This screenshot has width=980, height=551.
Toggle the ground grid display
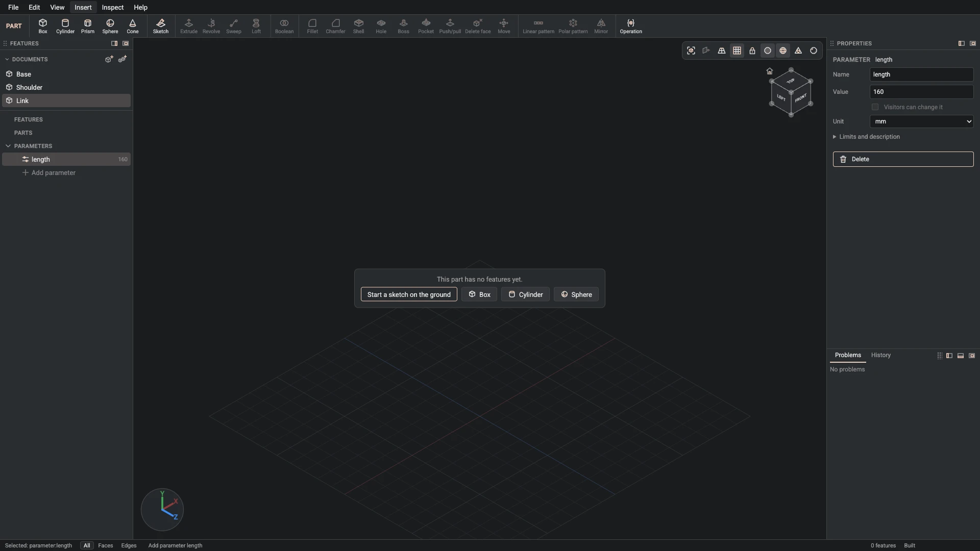(x=737, y=51)
